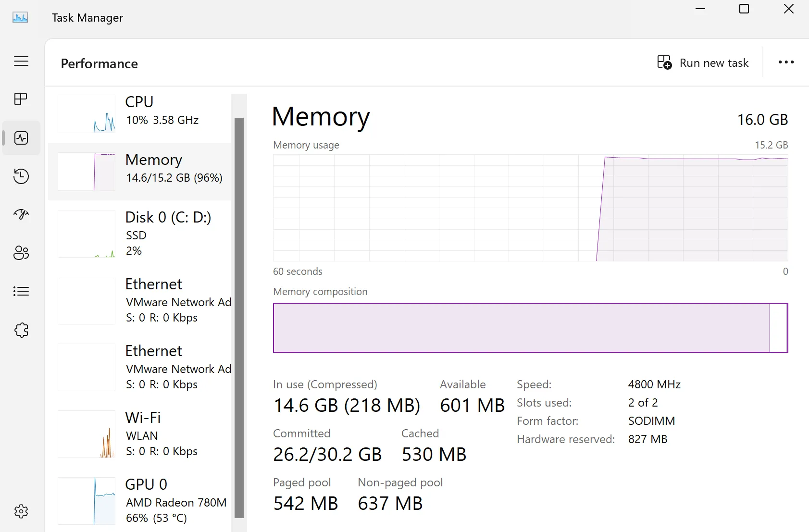The height and width of the screenshot is (532, 809).
Task: Open the App history page icon
Action: coord(21,176)
